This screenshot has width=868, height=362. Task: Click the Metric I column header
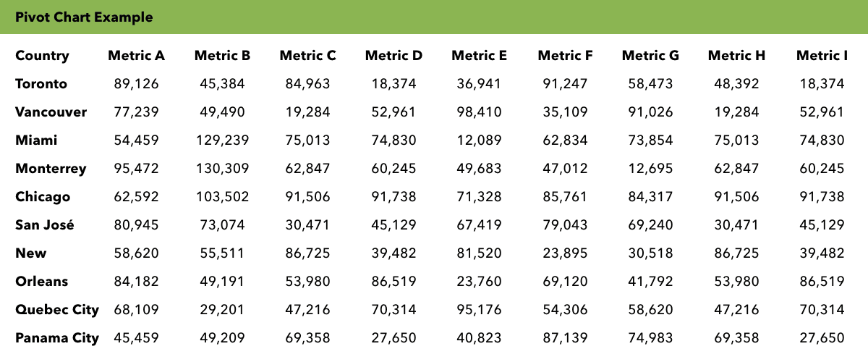(822, 56)
